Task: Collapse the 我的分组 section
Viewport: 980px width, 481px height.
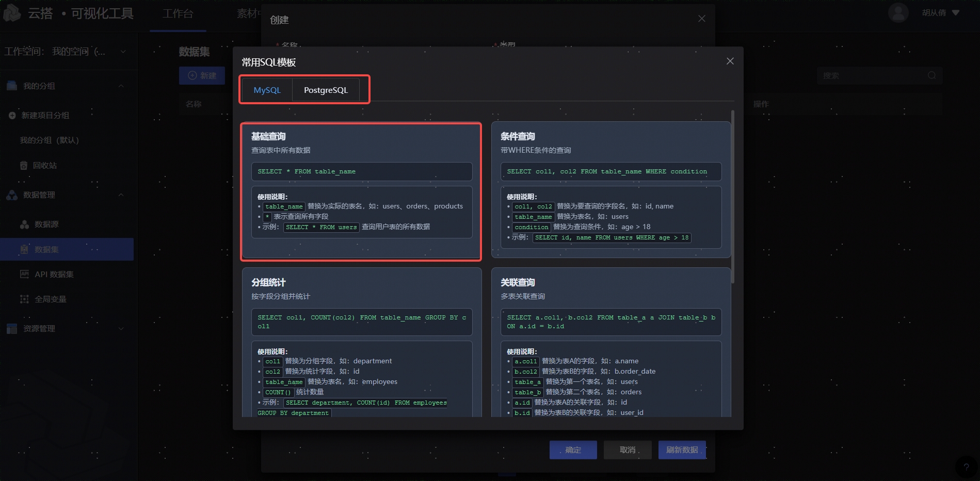Action: 121,86
